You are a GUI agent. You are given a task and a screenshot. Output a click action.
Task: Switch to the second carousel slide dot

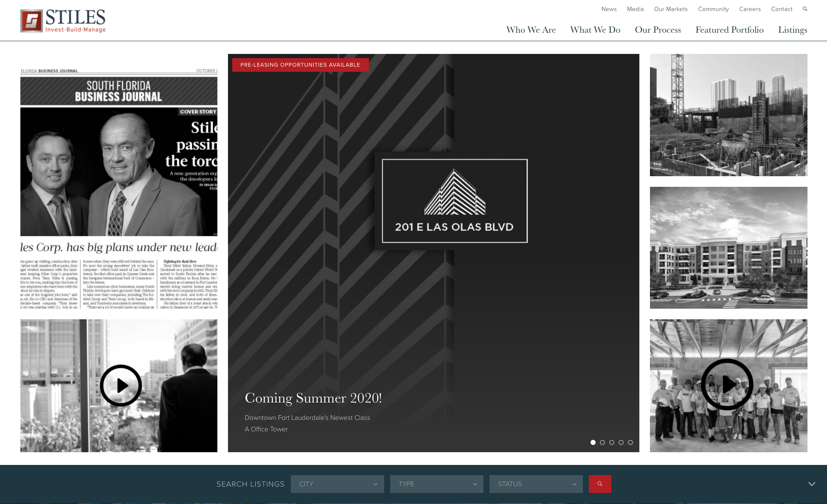point(602,442)
